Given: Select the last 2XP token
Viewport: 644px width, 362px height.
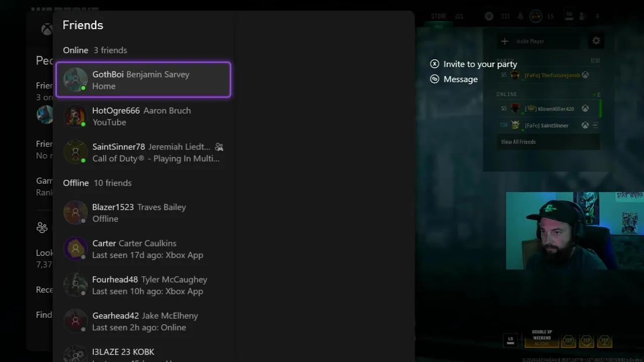Looking at the screenshot, I should (x=605, y=341).
